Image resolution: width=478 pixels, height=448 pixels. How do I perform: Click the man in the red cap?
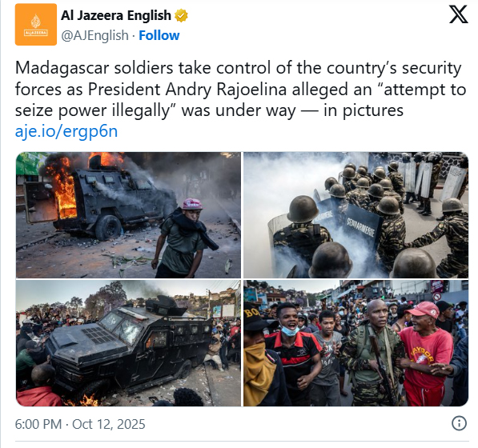pos(425,354)
